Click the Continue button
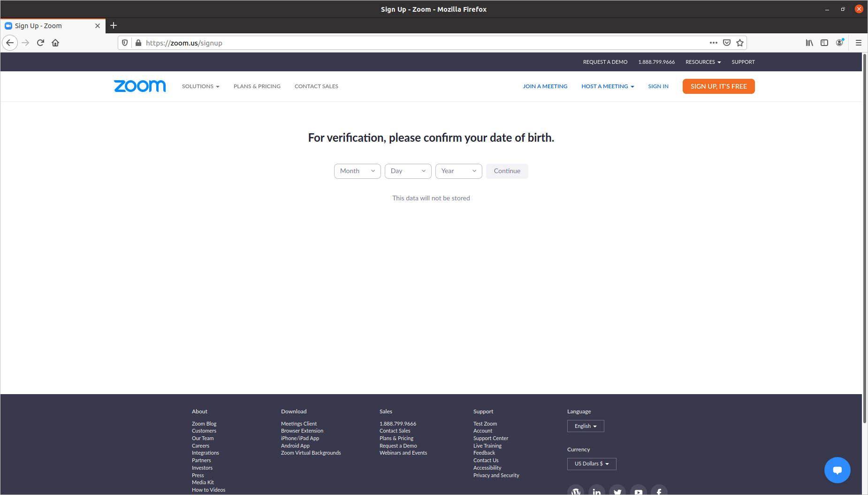This screenshot has height=495, width=868. 507,171
